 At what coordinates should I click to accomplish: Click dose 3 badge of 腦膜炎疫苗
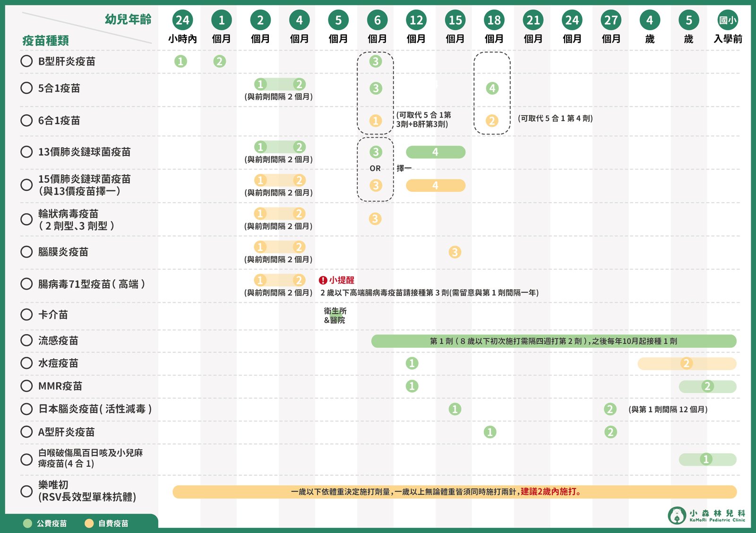pyautogui.click(x=455, y=252)
